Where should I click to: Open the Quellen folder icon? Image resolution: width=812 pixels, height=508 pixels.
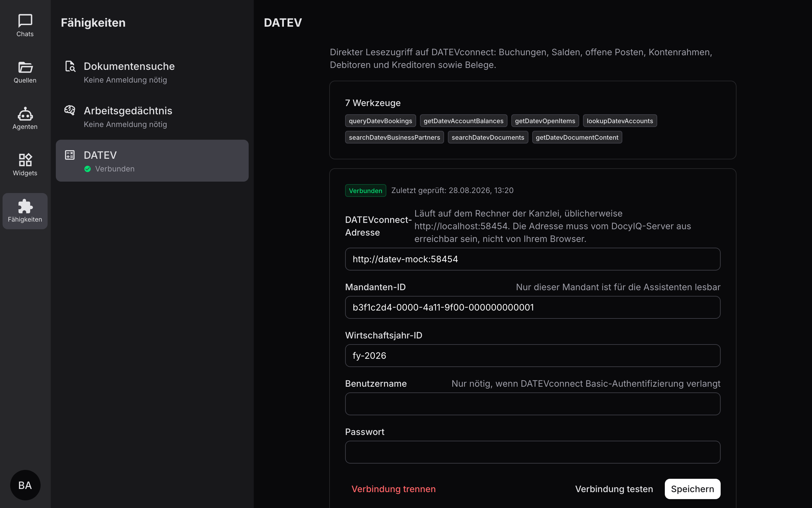25,67
